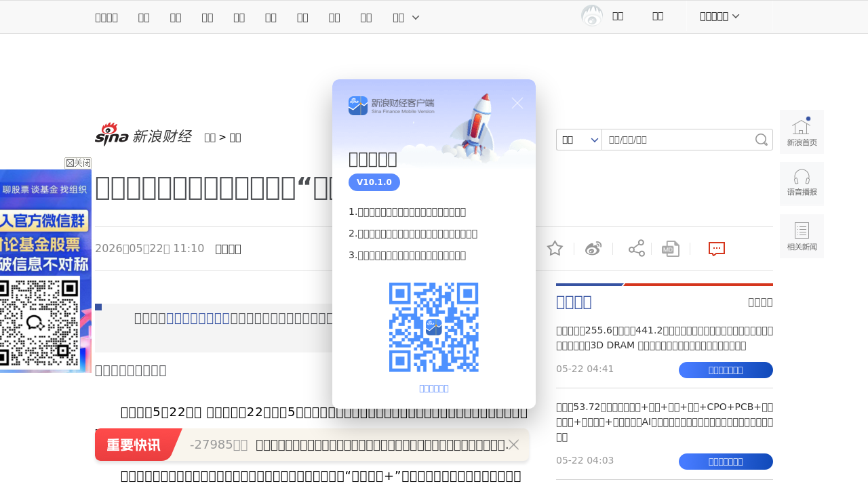Focus the search input field
Image resolution: width=868 pixels, height=488 pixels.
[678, 140]
